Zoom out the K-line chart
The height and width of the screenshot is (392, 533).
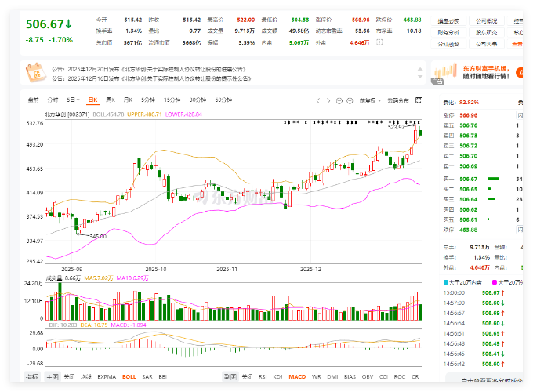(x=339, y=100)
